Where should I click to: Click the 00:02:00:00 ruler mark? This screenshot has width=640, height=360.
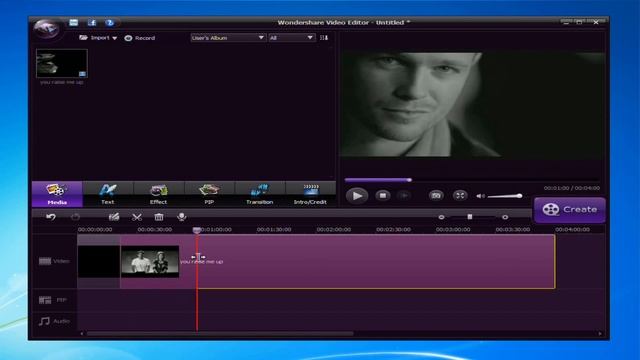click(333, 229)
